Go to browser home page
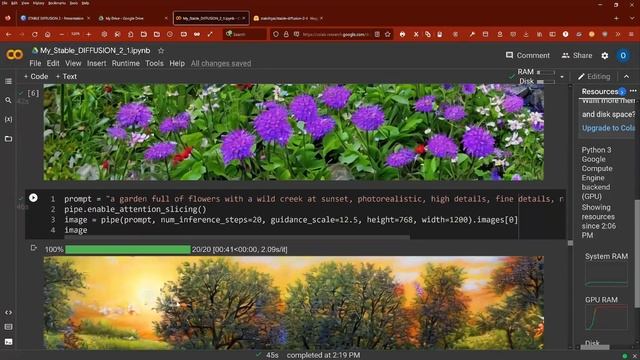The width and height of the screenshot is (640, 360). pyautogui.click(x=48, y=35)
